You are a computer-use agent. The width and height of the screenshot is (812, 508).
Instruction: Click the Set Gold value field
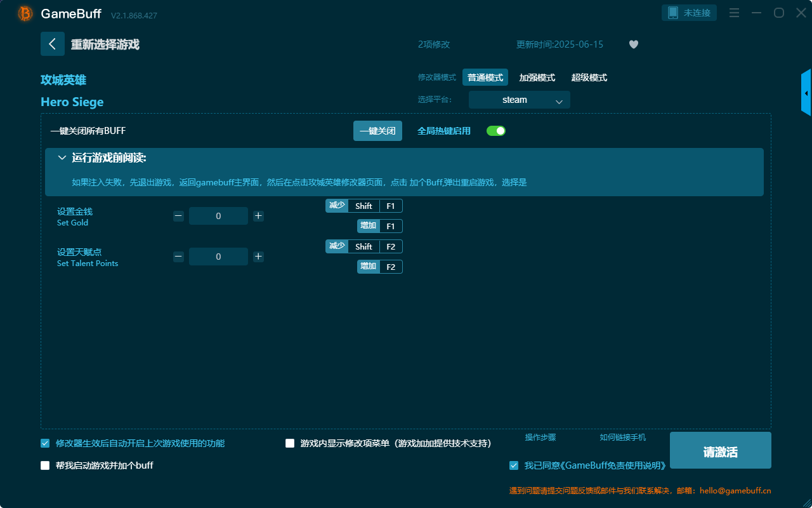click(218, 216)
